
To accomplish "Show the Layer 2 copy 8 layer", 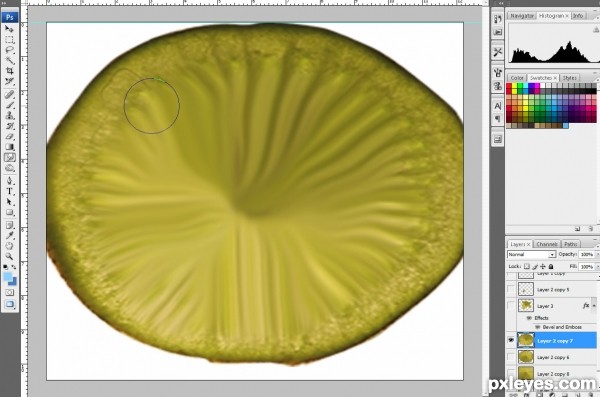I will point(511,373).
